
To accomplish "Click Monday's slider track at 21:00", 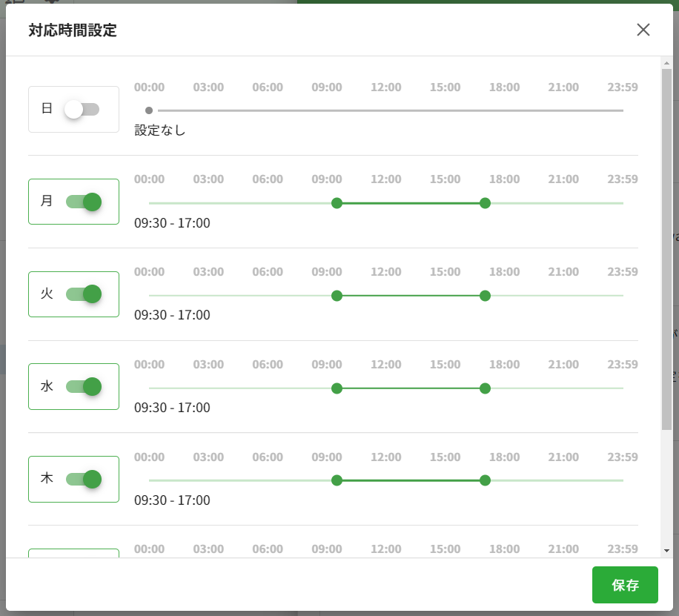I will (563, 202).
